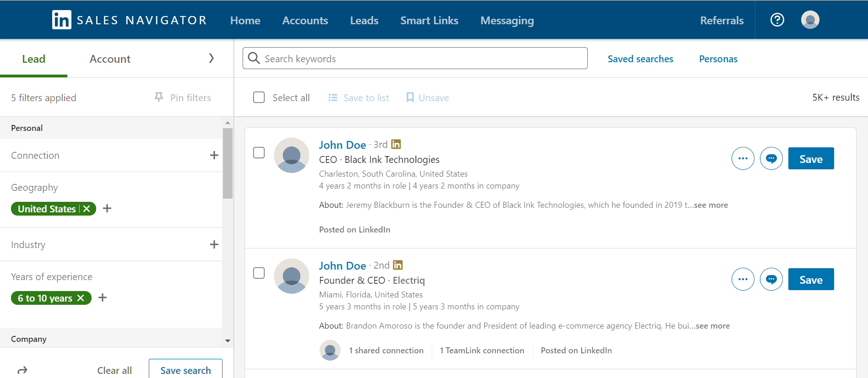Image resolution: width=868 pixels, height=378 pixels.
Task: Open Referrals in navigation
Action: coord(722,20)
